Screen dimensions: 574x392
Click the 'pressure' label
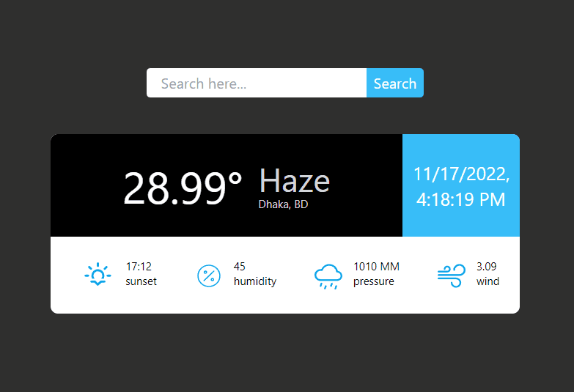pyautogui.click(x=373, y=281)
